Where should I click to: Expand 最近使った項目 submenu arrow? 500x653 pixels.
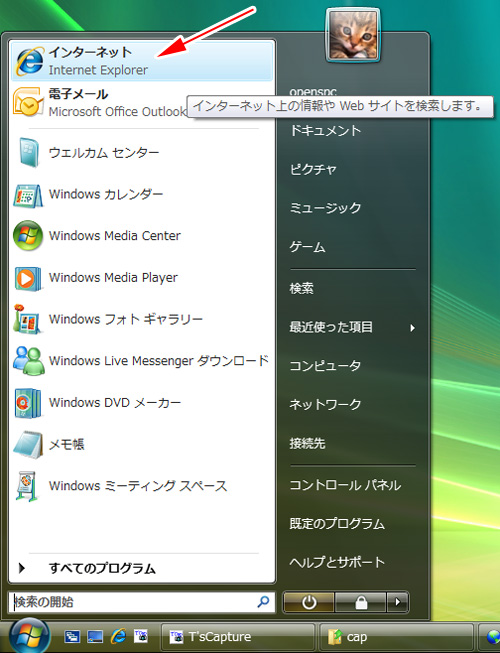412,328
